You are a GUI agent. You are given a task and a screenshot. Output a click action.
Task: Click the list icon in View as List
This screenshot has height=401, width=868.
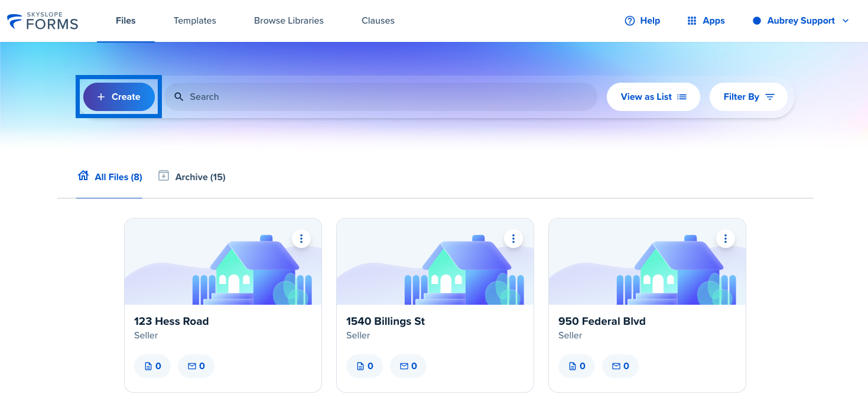pos(682,97)
